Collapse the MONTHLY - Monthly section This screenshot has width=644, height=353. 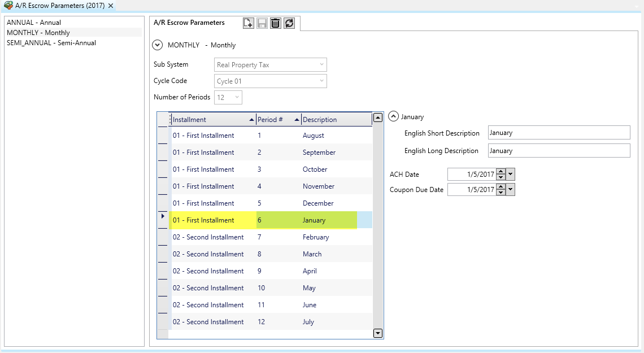pos(158,45)
